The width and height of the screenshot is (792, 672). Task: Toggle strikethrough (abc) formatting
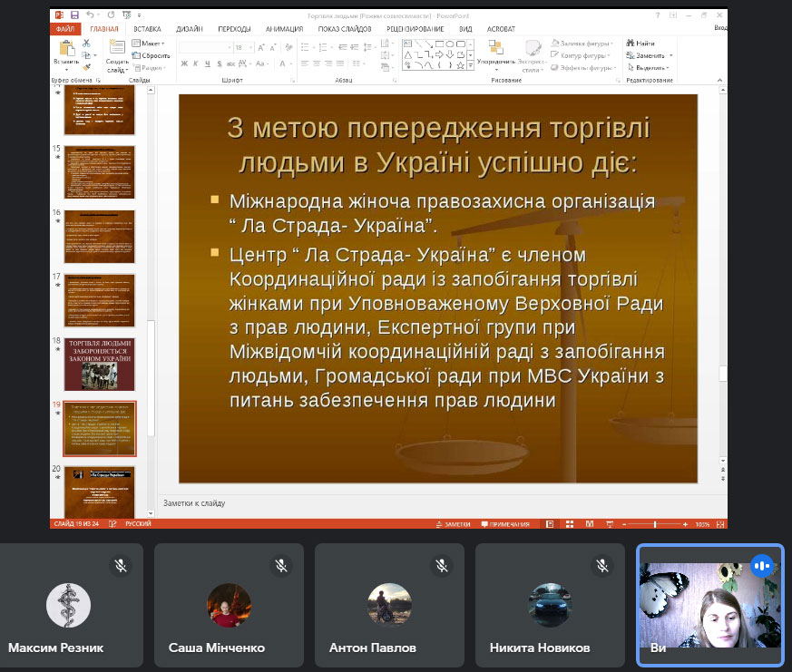(230, 63)
